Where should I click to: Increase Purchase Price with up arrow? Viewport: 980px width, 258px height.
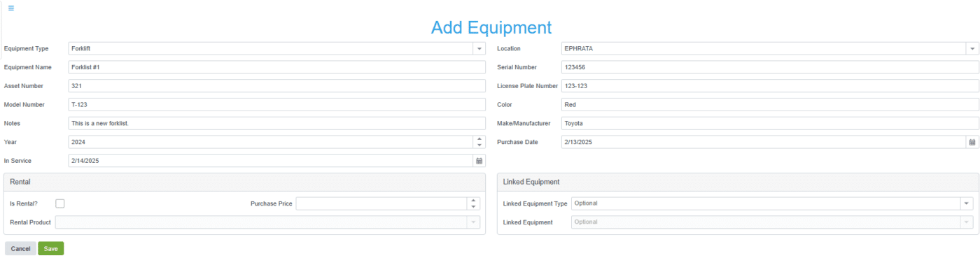(473, 200)
